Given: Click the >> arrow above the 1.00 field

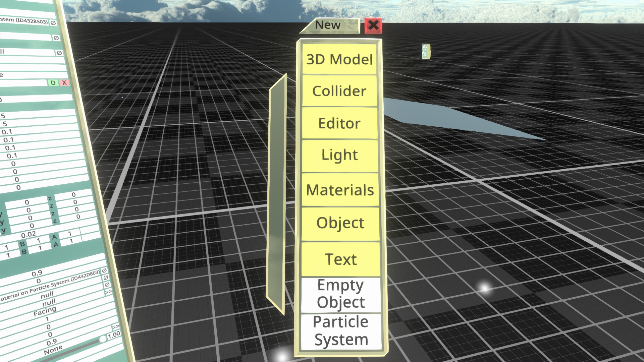Looking at the screenshot, I should (x=115, y=327).
